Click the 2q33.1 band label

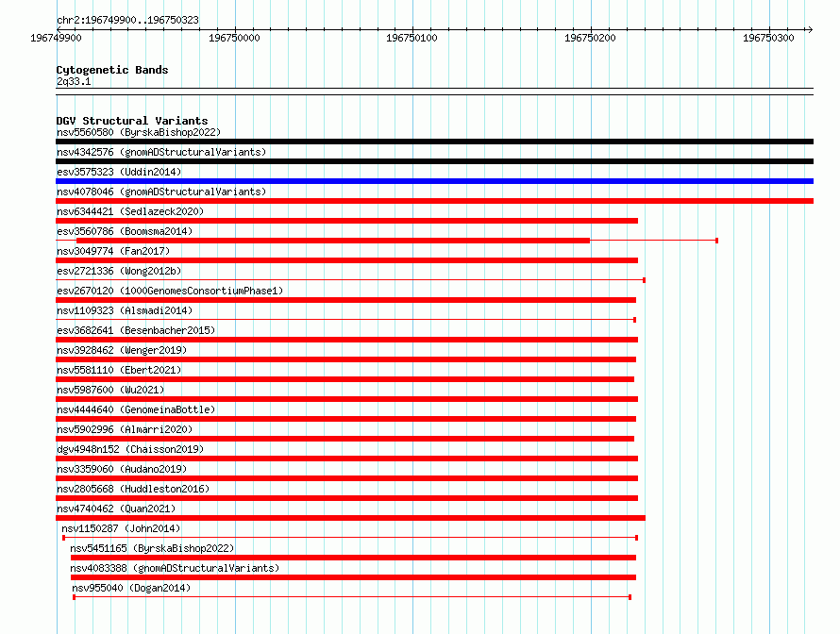(74, 81)
